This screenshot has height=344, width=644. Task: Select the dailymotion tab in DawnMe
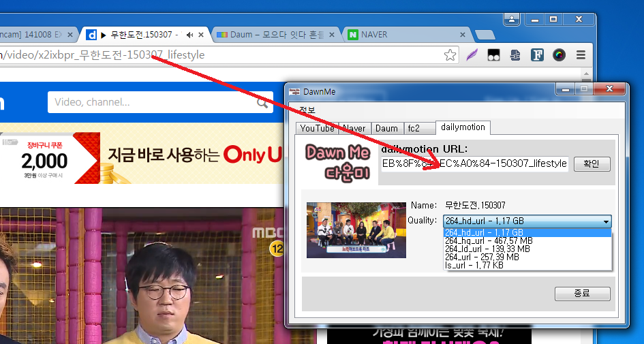pyautogui.click(x=463, y=127)
